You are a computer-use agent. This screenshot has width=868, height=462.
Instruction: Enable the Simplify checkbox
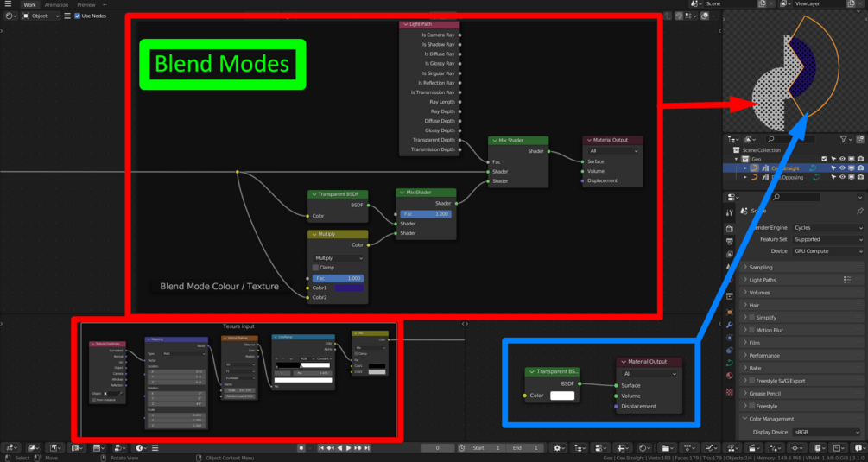[751, 318]
